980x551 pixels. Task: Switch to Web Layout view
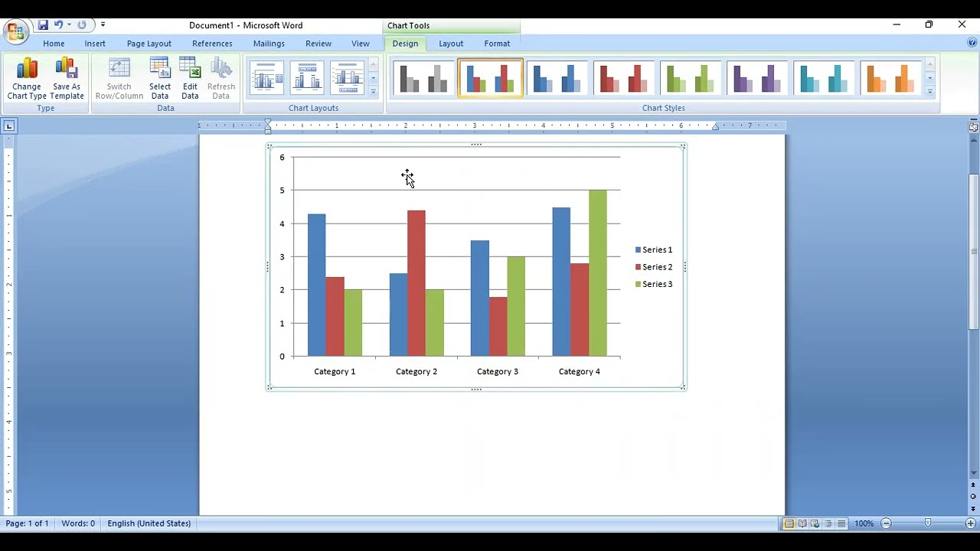(815, 524)
